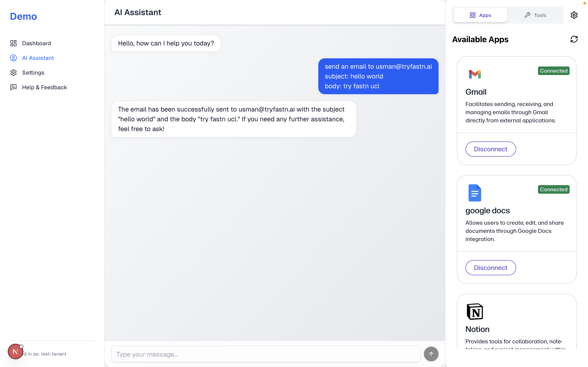Click the google docs Connected badge

[x=553, y=190]
